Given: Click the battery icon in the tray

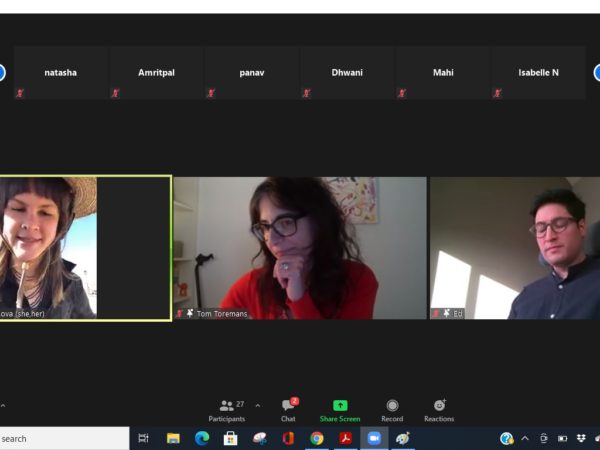Looking at the screenshot, I should (x=562, y=438).
